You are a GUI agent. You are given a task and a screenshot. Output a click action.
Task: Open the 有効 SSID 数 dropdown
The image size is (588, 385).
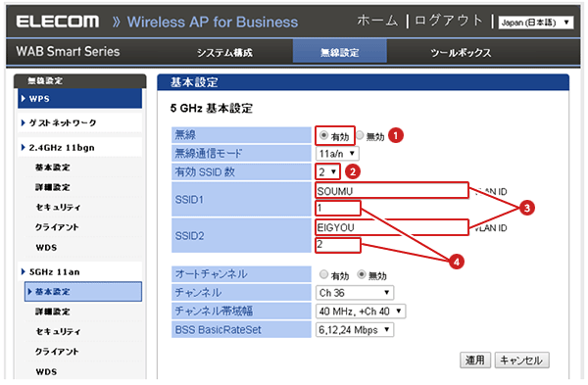click(327, 172)
